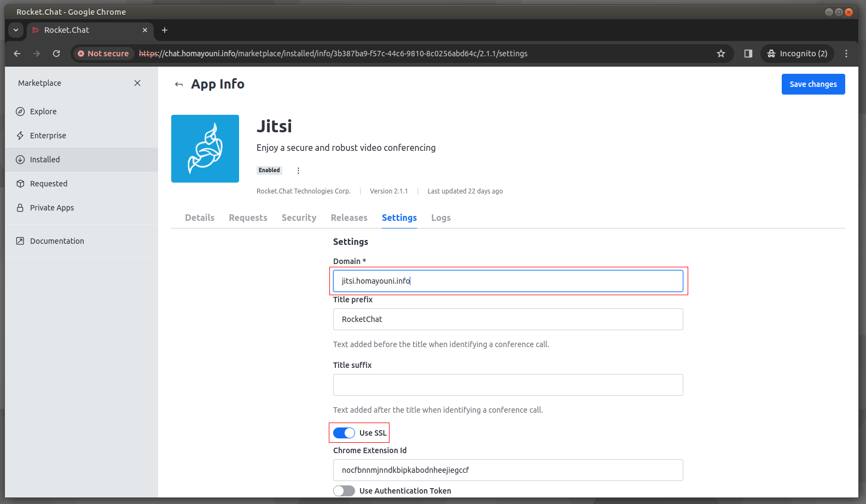Screen dimensions: 866x504
Task: Close the Rocket.Chat browser tab
Action: [x=145, y=30]
